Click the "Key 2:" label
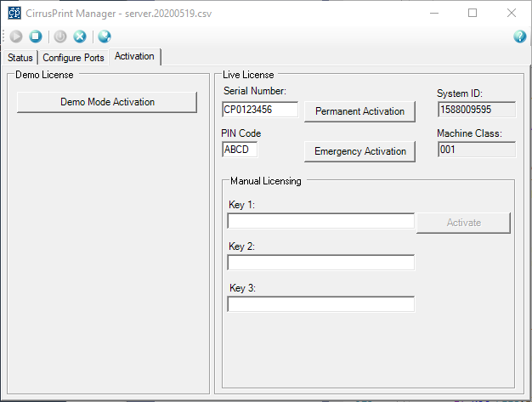532x402 pixels. click(x=241, y=246)
